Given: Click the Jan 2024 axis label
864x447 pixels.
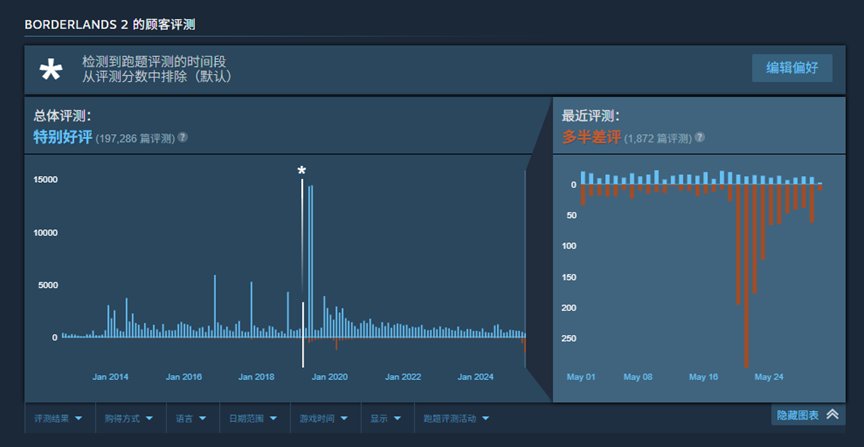Looking at the screenshot, I should coord(476,378).
